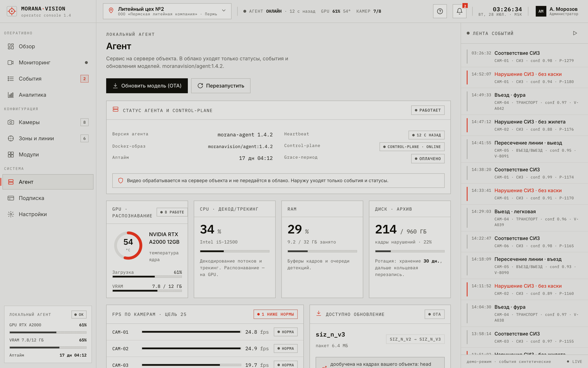Open the События menu item
588x368 pixels.
point(48,79)
